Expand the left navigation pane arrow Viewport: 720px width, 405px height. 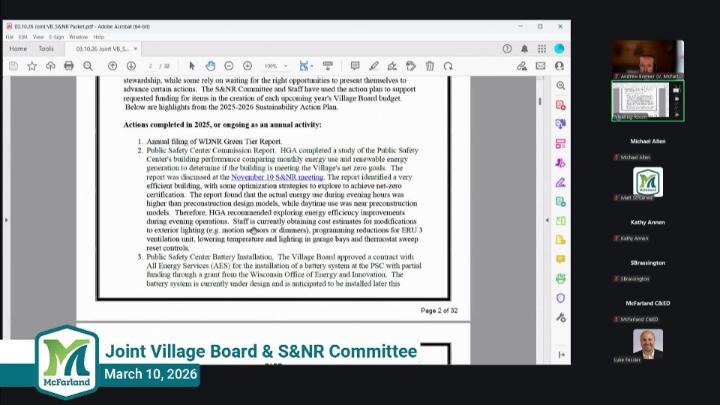pyautogui.click(x=6, y=220)
